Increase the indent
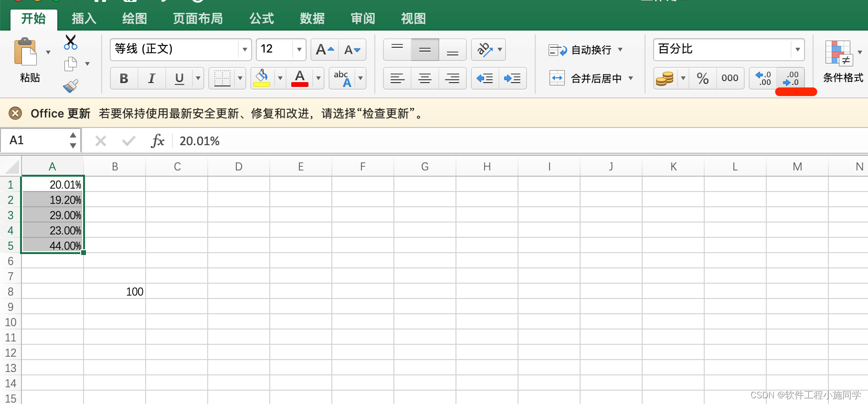 [x=513, y=78]
